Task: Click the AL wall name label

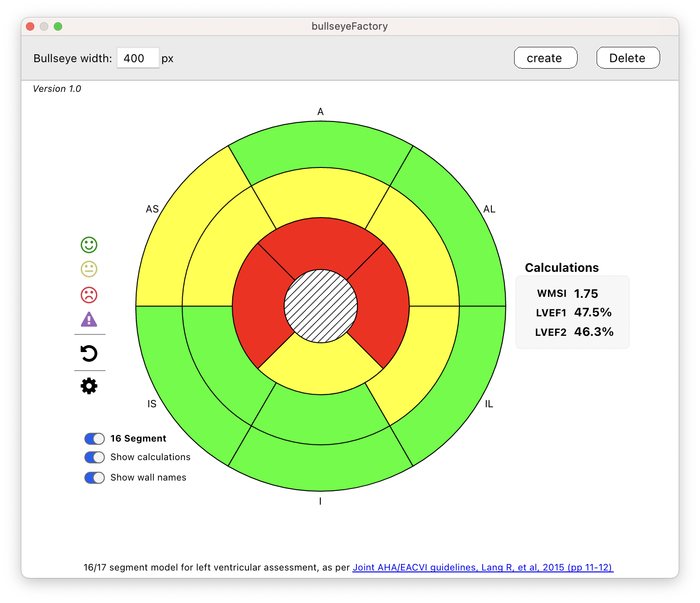Action: click(x=490, y=209)
